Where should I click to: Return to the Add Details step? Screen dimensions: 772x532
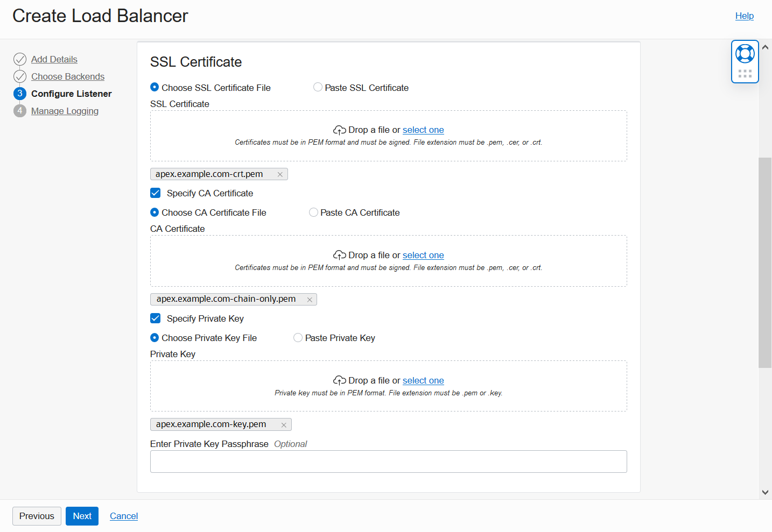pos(54,59)
